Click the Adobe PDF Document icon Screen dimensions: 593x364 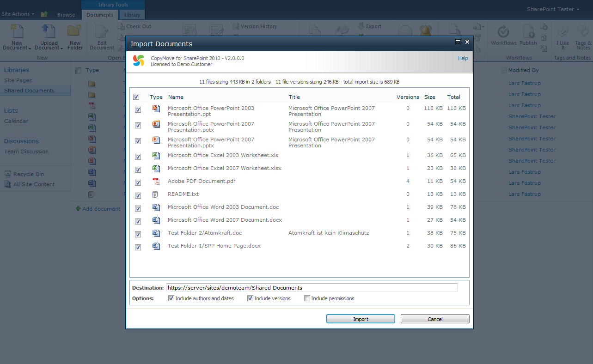point(156,182)
